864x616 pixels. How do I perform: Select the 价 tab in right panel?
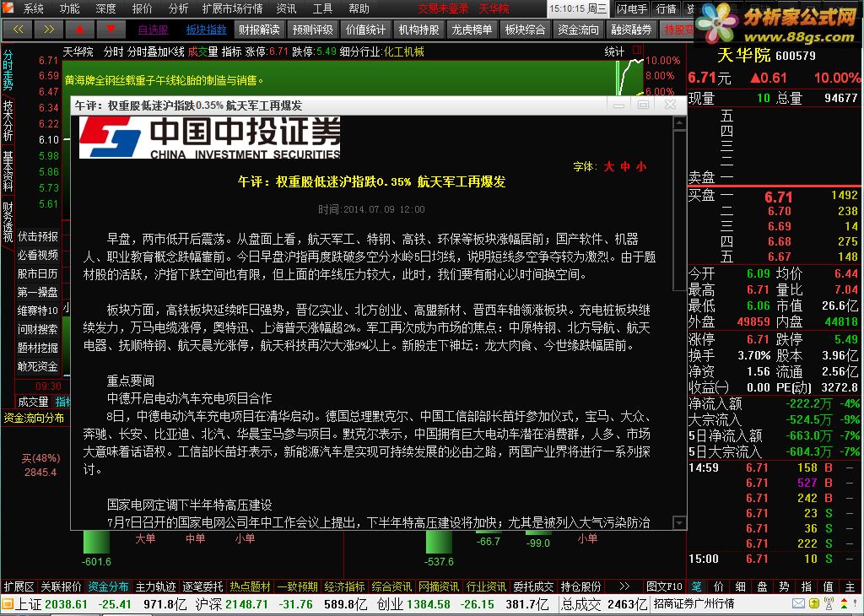point(719,586)
